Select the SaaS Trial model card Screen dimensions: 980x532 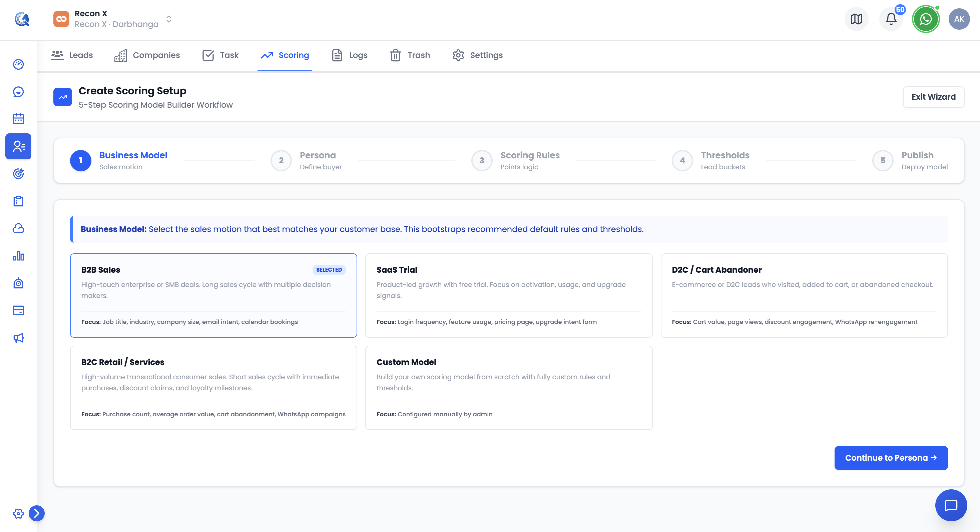(509, 295)
